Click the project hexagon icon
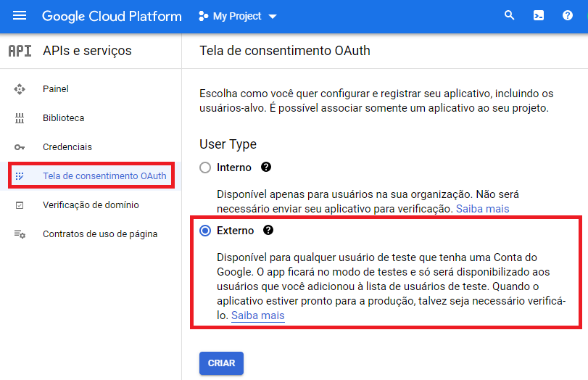 tap(203, 16)
